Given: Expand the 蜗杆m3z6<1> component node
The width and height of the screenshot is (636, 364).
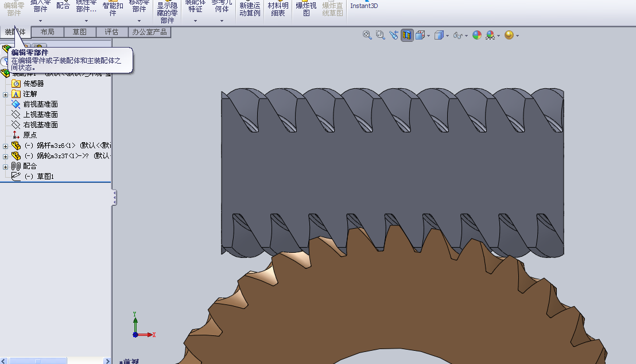Looking at the screenshot, I should point(5,146).
